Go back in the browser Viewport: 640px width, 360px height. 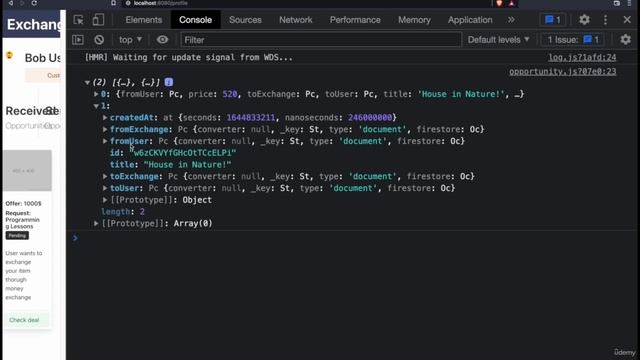pyautogui.click(x=11, y=3)
